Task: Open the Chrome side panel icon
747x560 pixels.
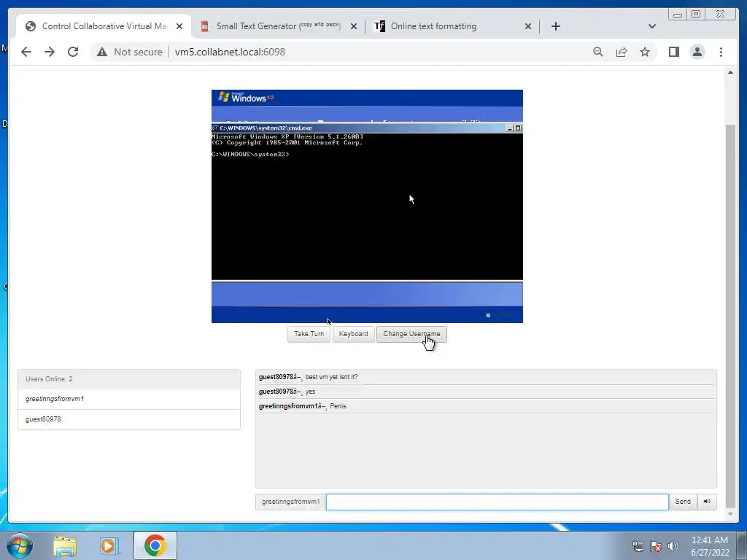Action: (673, 52)
